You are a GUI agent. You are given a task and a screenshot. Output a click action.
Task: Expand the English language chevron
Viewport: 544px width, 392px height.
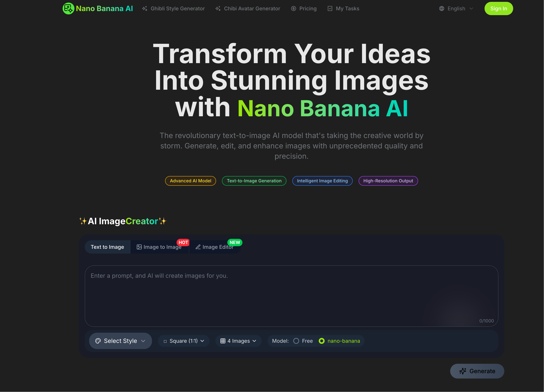point(471,9)
